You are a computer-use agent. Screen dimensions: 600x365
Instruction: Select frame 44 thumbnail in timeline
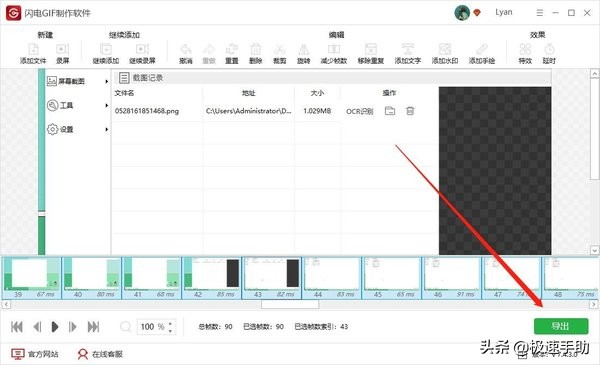[x=332, y=278]
